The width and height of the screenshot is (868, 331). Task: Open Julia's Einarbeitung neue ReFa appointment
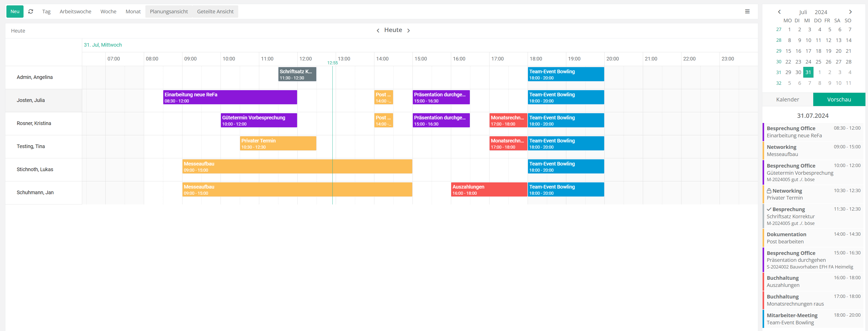[230, 98]
